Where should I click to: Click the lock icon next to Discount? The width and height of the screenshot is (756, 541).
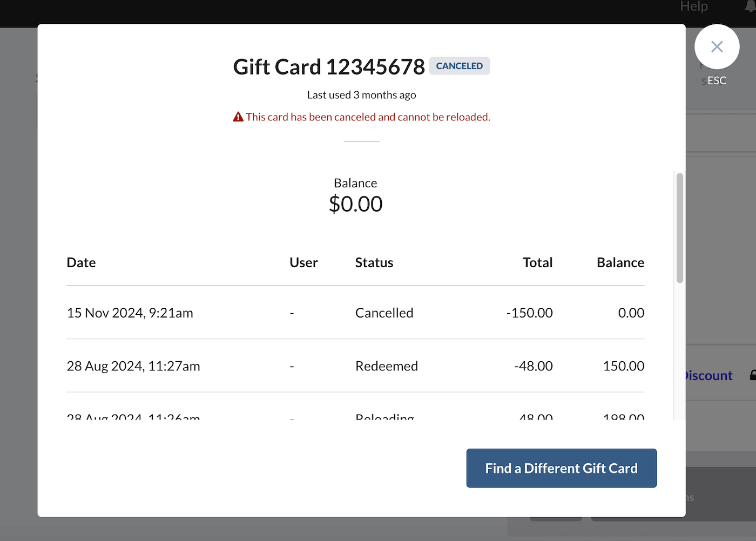(753, 375)
